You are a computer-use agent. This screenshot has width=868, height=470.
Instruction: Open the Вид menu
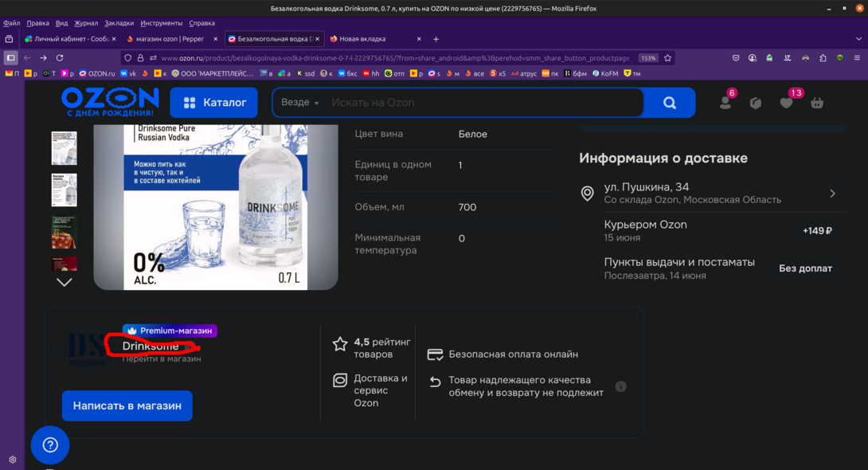[x=61, y=23]
